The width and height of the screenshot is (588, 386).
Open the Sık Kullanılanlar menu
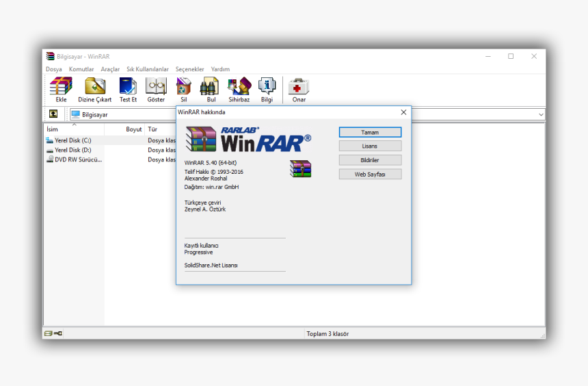coord(148,69)
